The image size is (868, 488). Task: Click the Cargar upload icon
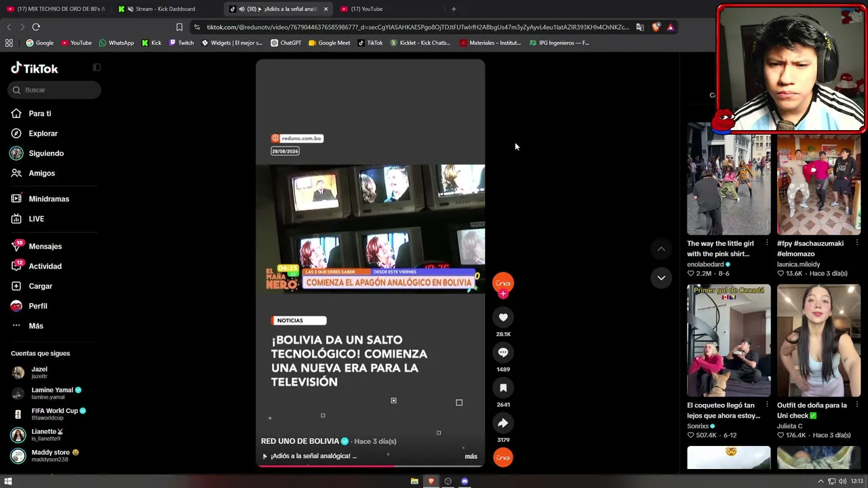point(16,286)
